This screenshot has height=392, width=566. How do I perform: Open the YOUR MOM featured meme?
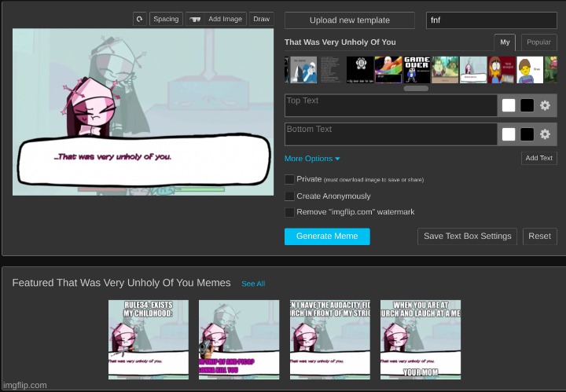point(421,339)
